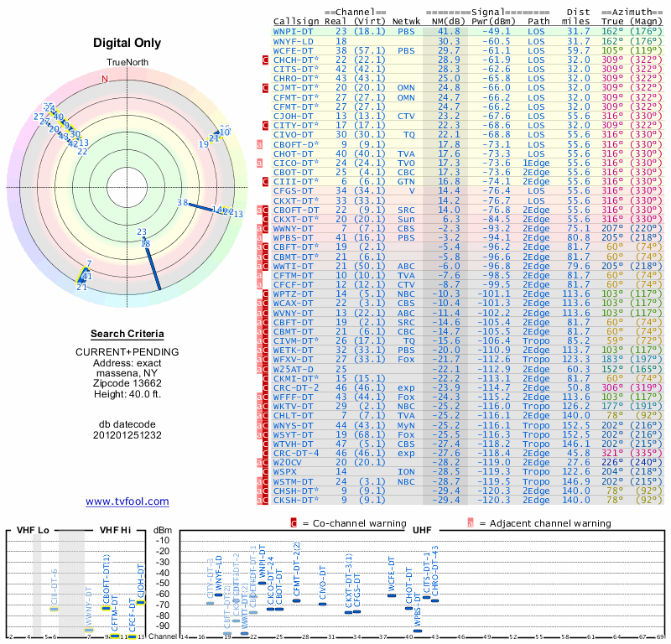671x644 pixels.
Task: Click the red N north marker on radar
Action: tap(105, 79)
